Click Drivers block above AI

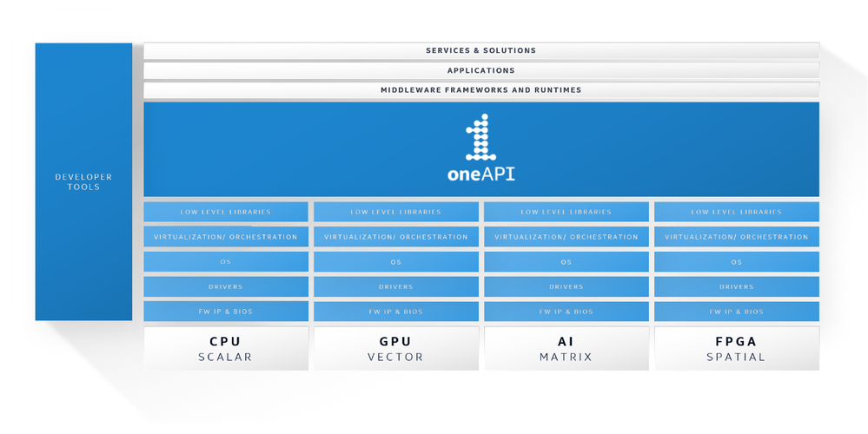[567, 287]
